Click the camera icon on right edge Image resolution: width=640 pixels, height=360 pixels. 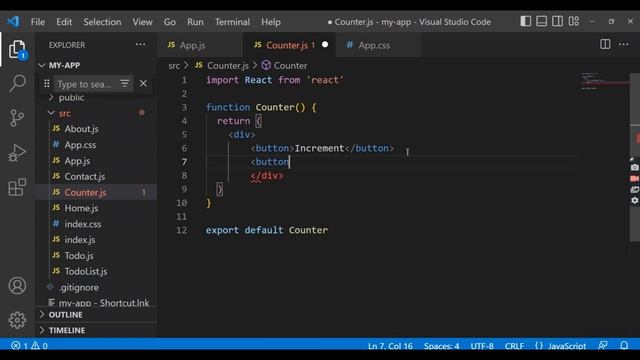pos(635,167)
